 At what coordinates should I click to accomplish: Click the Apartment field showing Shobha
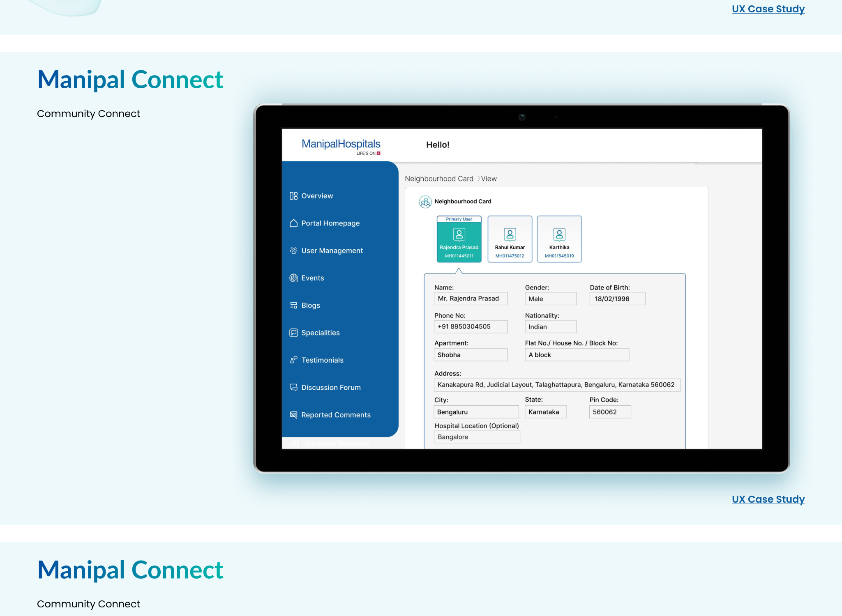click(471, 355)
